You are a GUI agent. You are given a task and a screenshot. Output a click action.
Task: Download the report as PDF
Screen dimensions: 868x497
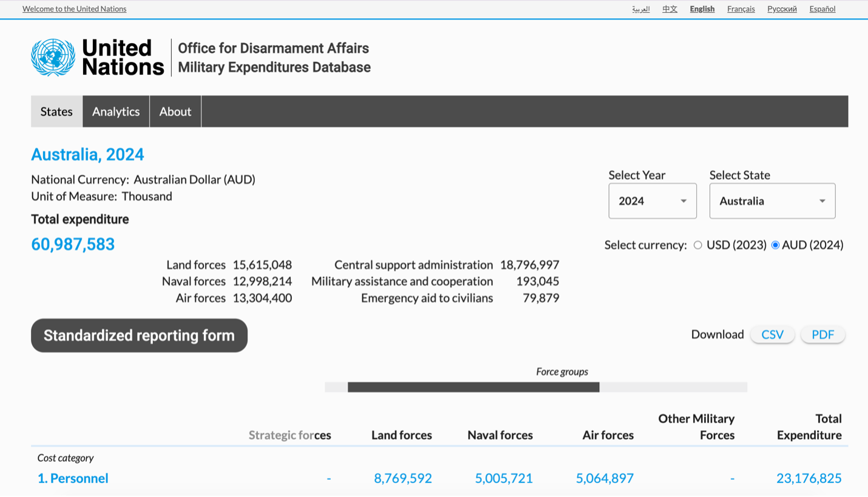point(822,334)
